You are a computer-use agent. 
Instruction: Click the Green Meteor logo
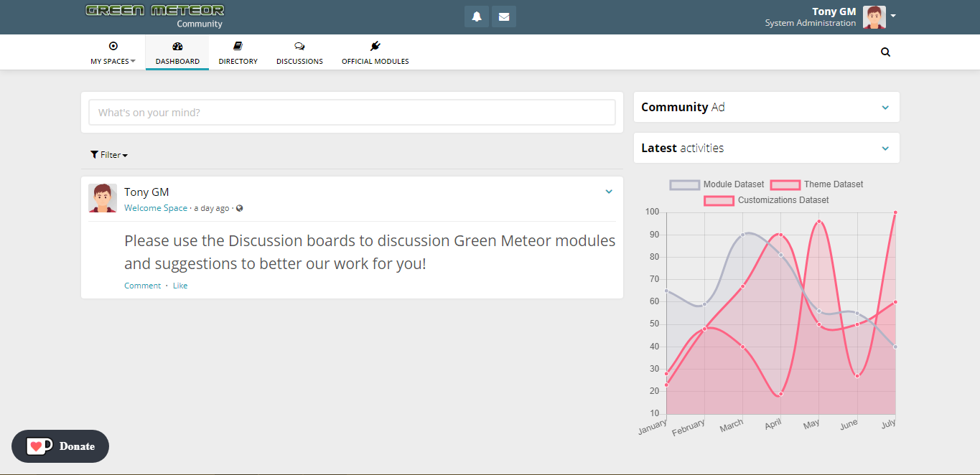point(155,11)
